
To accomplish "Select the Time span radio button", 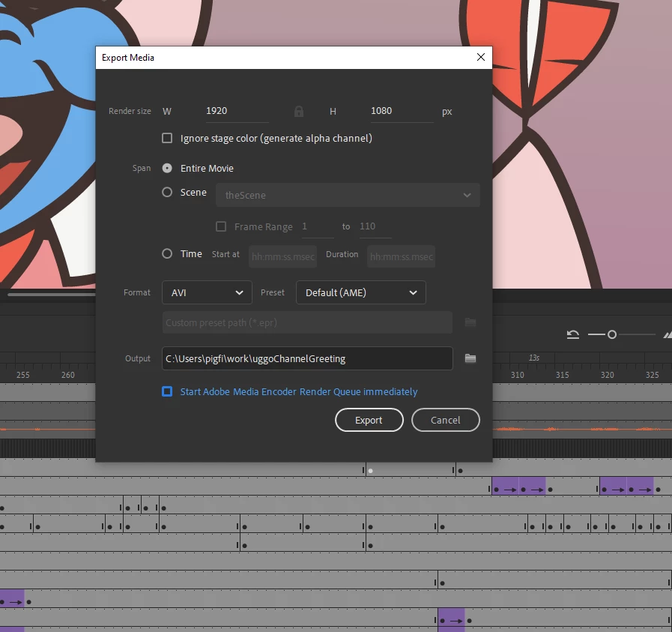I will tap(167, 254).
